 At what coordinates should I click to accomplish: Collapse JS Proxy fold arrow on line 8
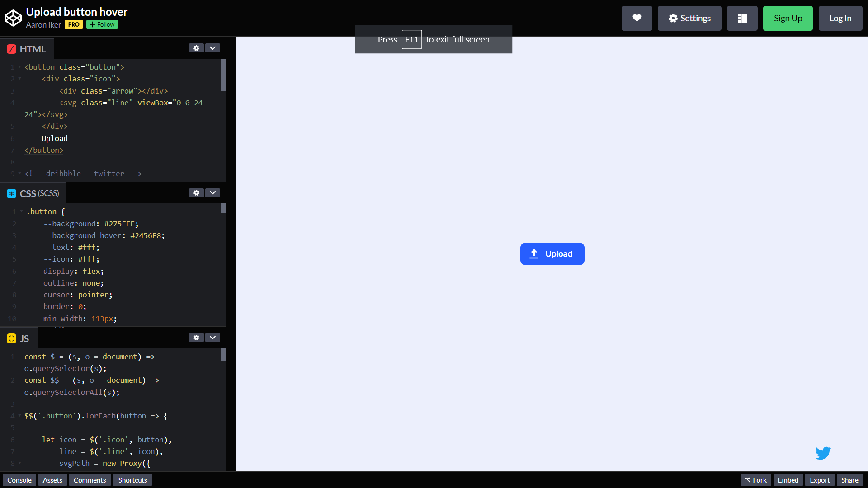pos(19,463)
